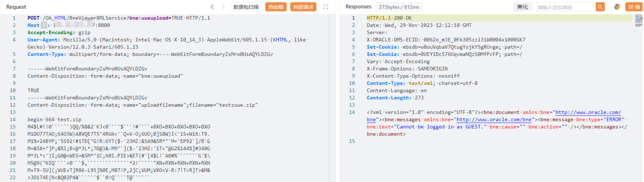Viewport: 644px width, 182px height.
Task: Expand the Request panel to fullscreen
Action: click(326, 7)
